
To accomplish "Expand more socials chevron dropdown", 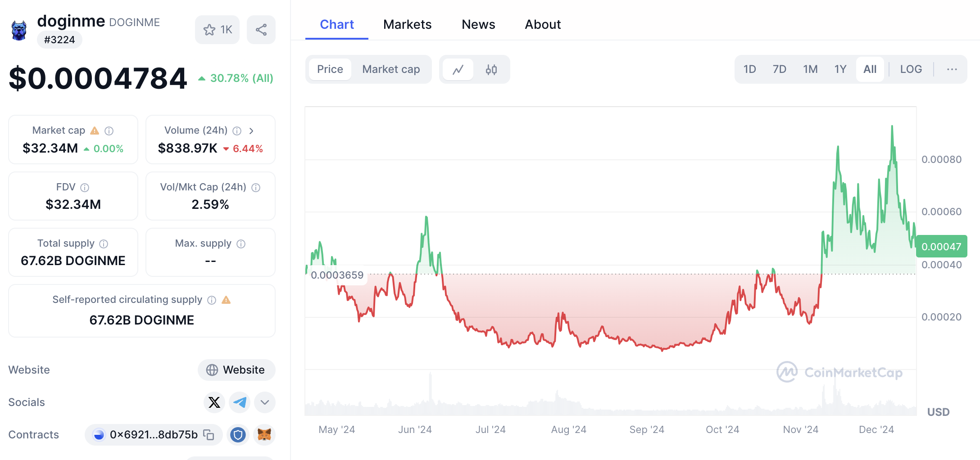I will point(265,402).
